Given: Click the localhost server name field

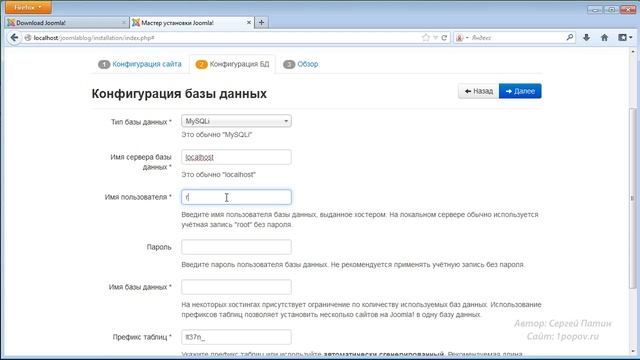Looking at the screenshot, I should click(x=236, y=157).
